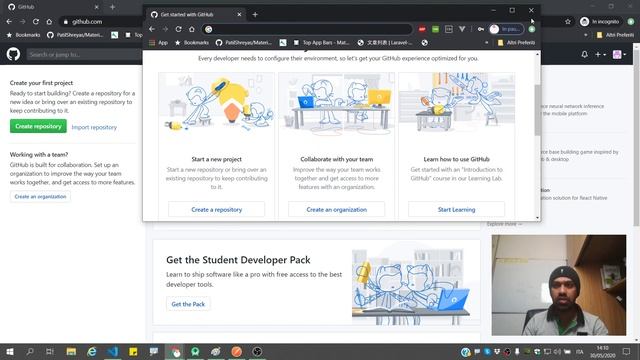640x360 pixels.
Task: Launch Internet Explorer from taskbar
Action: point(92,351)
